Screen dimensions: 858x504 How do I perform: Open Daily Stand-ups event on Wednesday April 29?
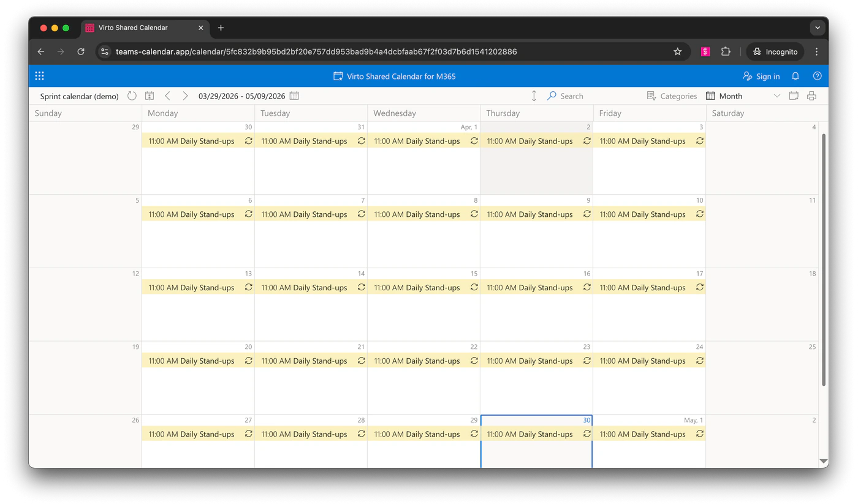point(423,434)
